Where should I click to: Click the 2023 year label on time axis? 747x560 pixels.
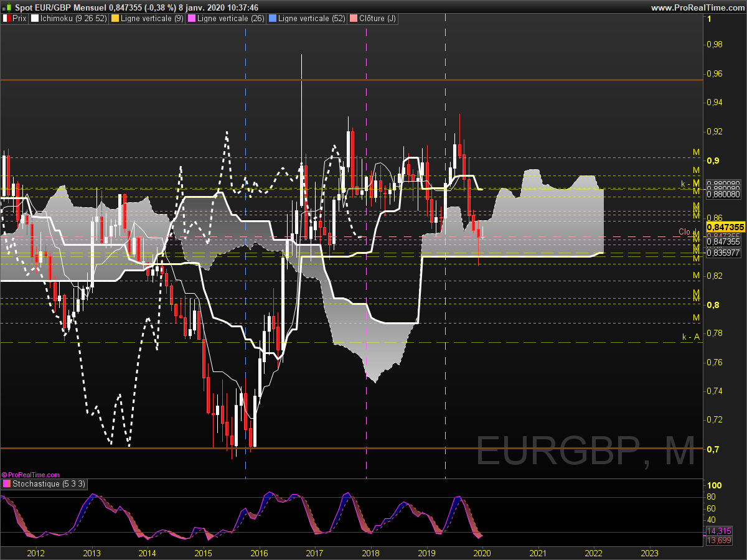tap(649, 553)
